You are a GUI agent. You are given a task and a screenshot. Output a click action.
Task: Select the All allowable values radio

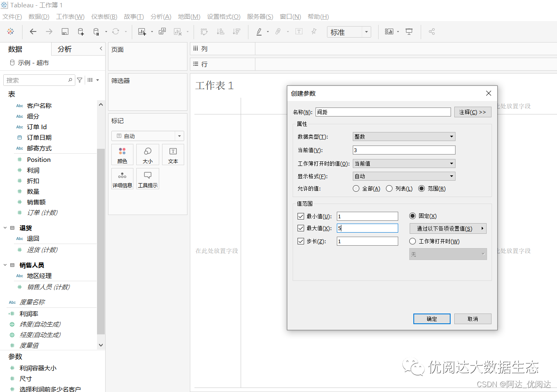356,188
